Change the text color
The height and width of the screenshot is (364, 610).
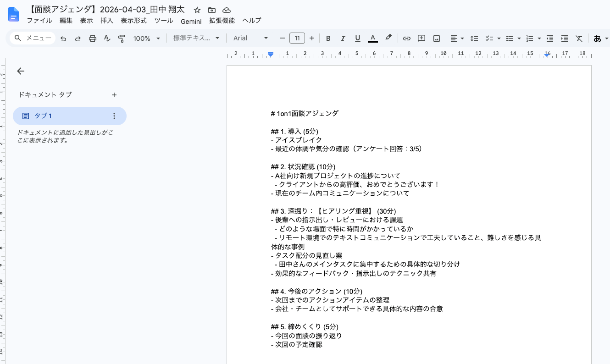pyautogui.click(x=373, y=39)
